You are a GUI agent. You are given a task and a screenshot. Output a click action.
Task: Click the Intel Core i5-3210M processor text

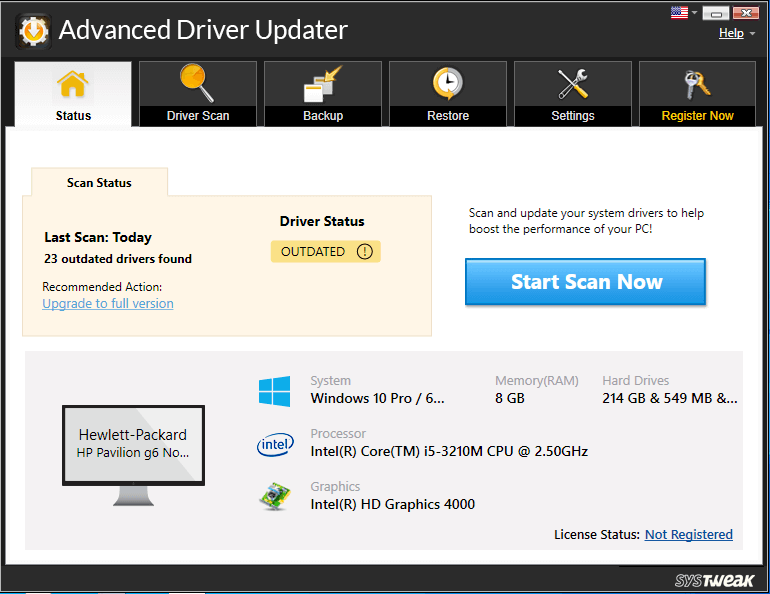[449, 451]
